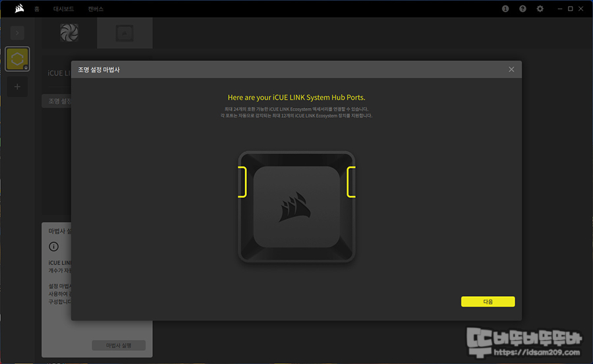Open the 홈 menu tab
Screen dimensions: 593x364
[37, 9]
